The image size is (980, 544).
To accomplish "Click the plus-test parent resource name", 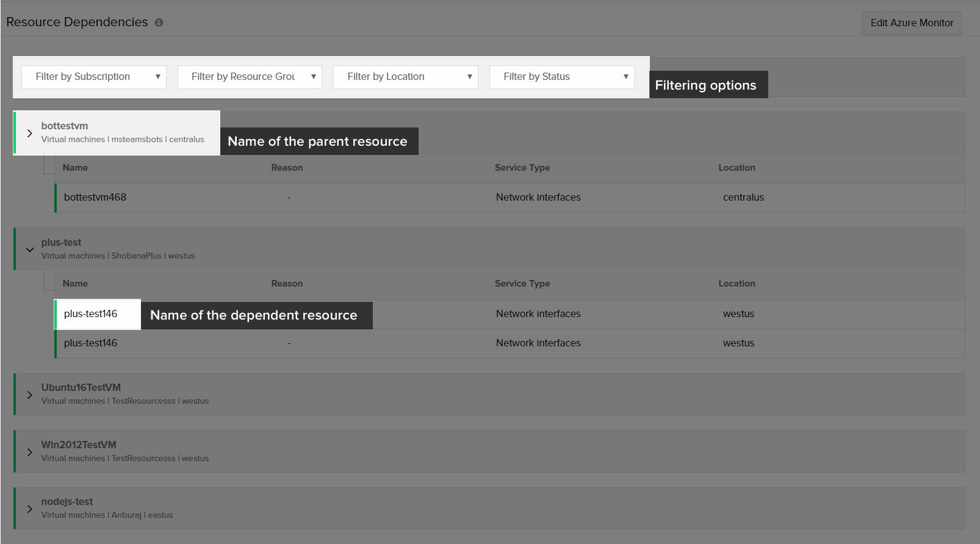I will click(x=61, y=243).
